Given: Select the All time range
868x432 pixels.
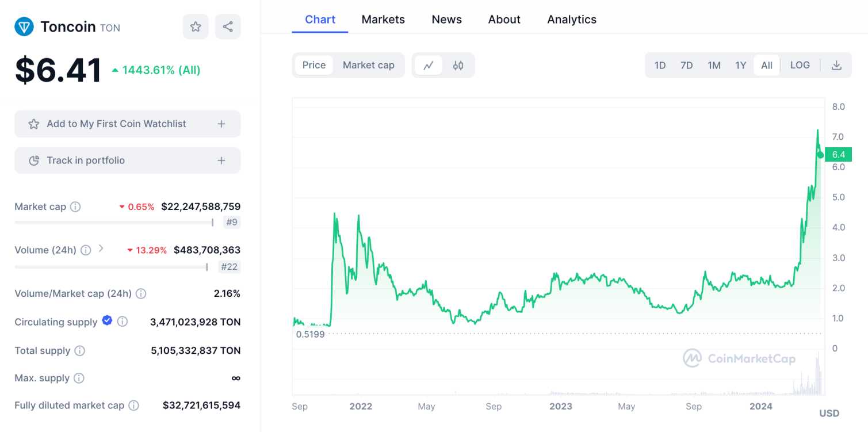Looking at the screenshot, I should 767,65.
